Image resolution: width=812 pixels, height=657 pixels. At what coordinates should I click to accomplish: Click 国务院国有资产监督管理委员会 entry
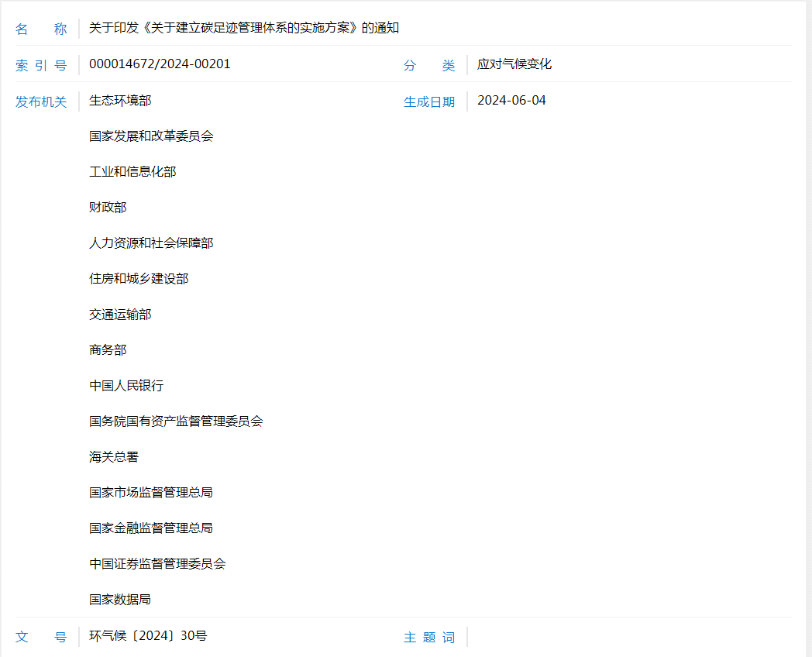(176, 421)
